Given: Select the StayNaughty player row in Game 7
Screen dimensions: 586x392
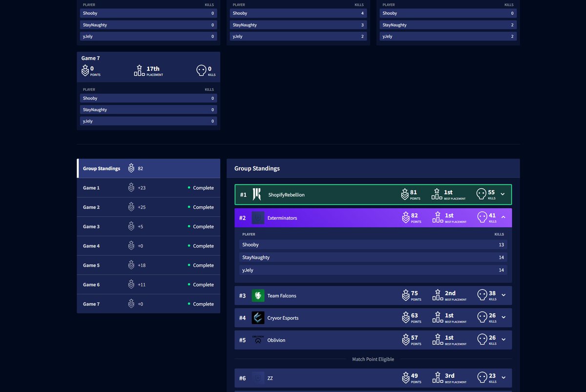Looking at the screenshot, I should [148, 109].
